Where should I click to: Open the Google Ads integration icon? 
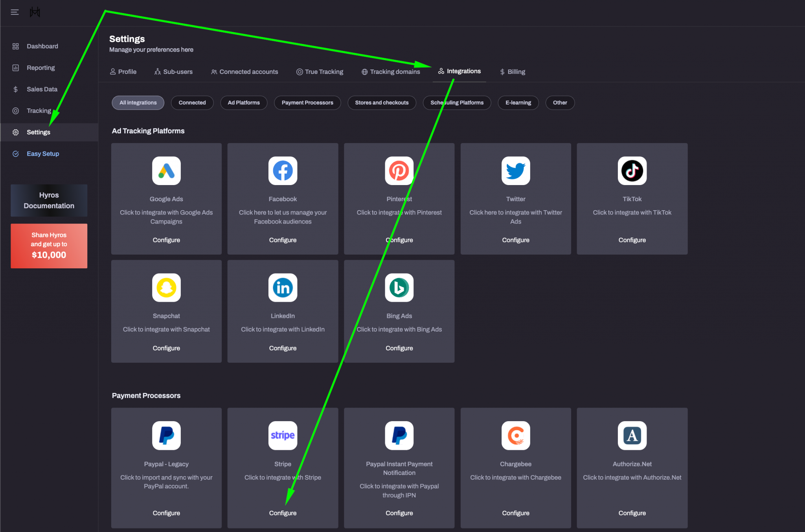click(x=166, y=171)
